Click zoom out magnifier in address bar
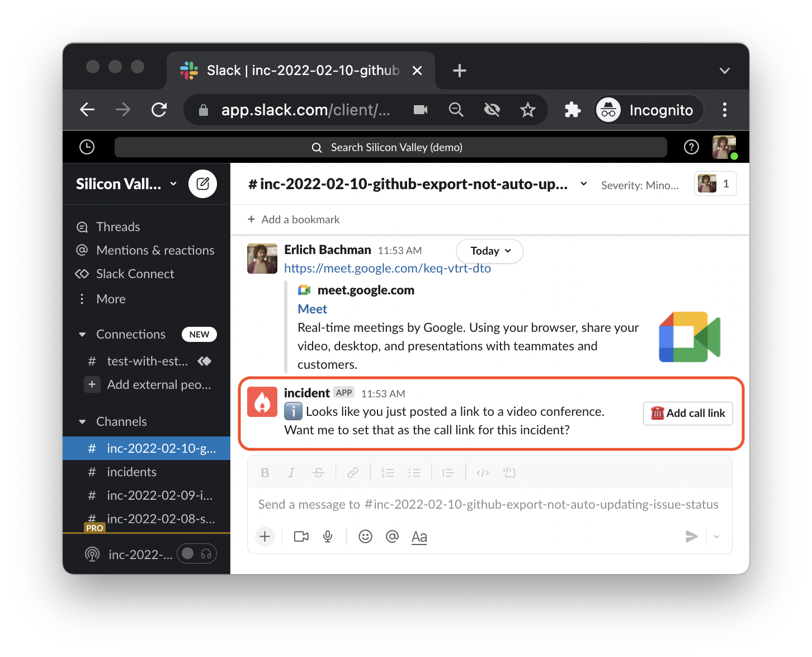This screenshot has width=812, height=657. (456, 110)
